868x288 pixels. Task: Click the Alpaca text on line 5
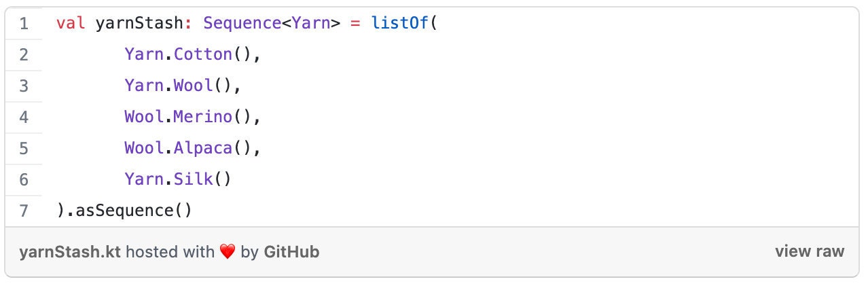pyautogui.click(x=203, y=149)
